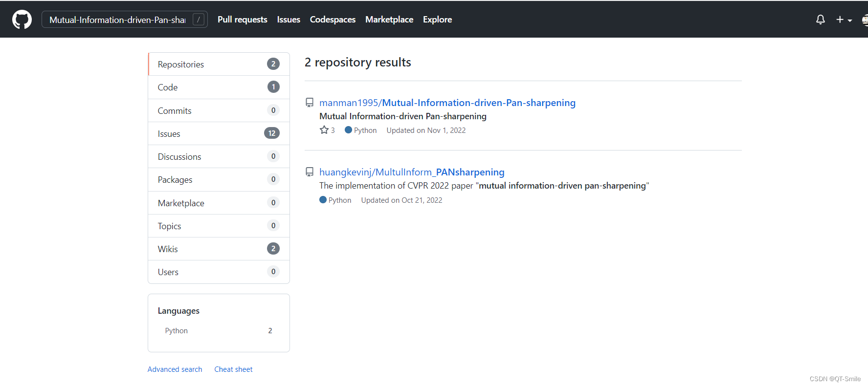Select the Repositories filter in sidebar
868x387 pixels.
pyautogui.click(x=219, y=64)
